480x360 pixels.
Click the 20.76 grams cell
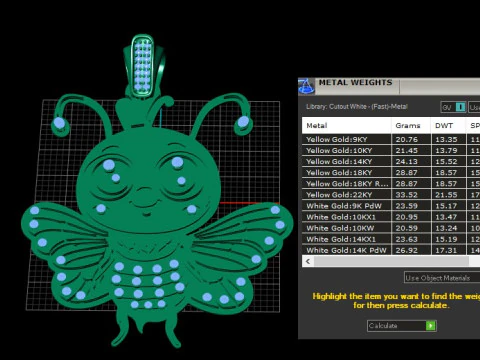point(411,139)
